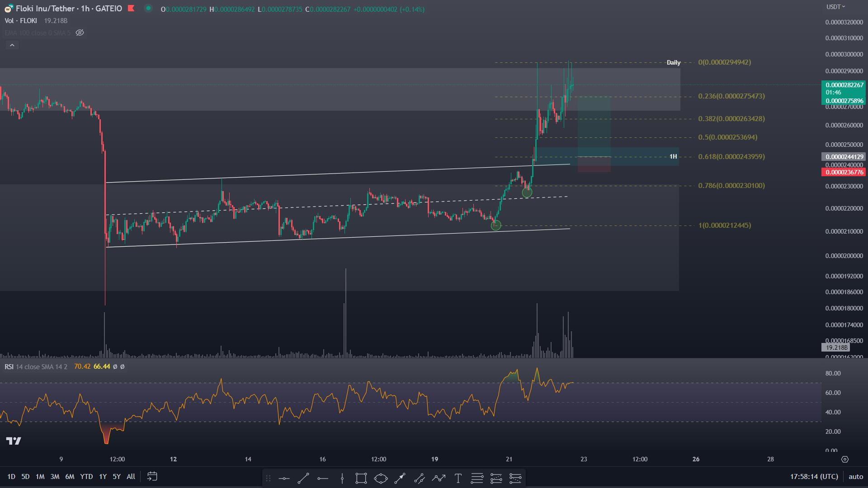Viewport: 868px width, 488px height.
Task: Select the parallel channel tool
Action: tap(419, 478)
